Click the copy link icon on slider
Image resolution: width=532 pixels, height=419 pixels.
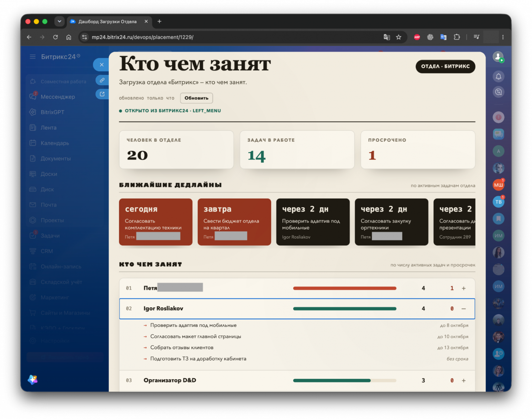(102, 80)
